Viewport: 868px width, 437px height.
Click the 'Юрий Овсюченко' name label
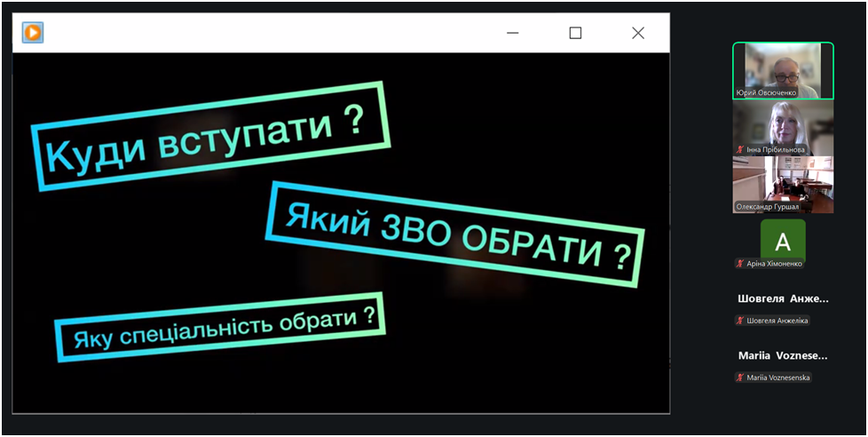[x=766, y=93]
